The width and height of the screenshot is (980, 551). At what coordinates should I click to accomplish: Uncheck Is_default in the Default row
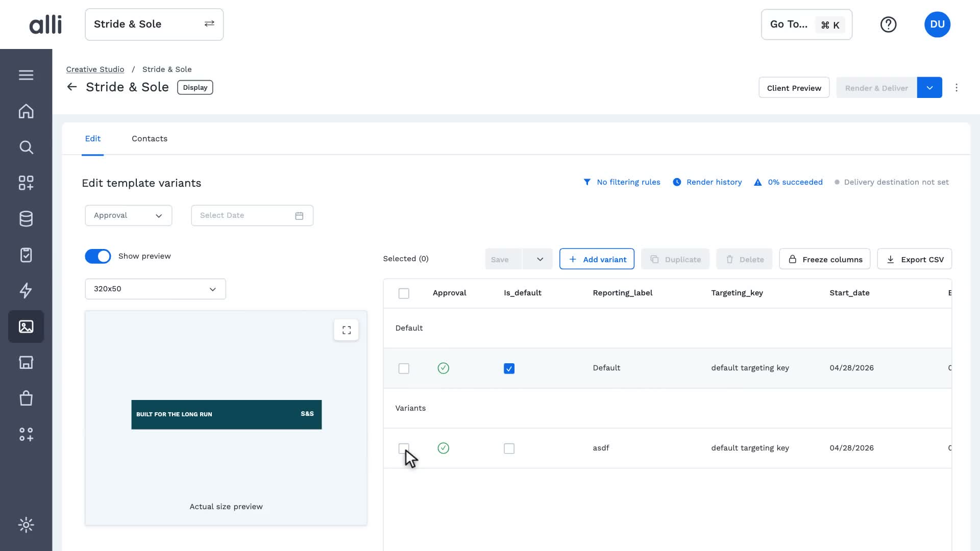click(509, 368)
